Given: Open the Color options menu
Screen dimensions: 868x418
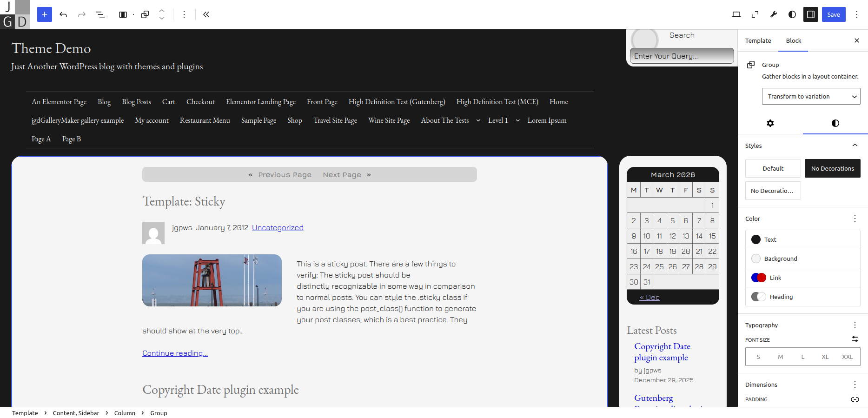Looking at the screenshot, I should (855, 219).
